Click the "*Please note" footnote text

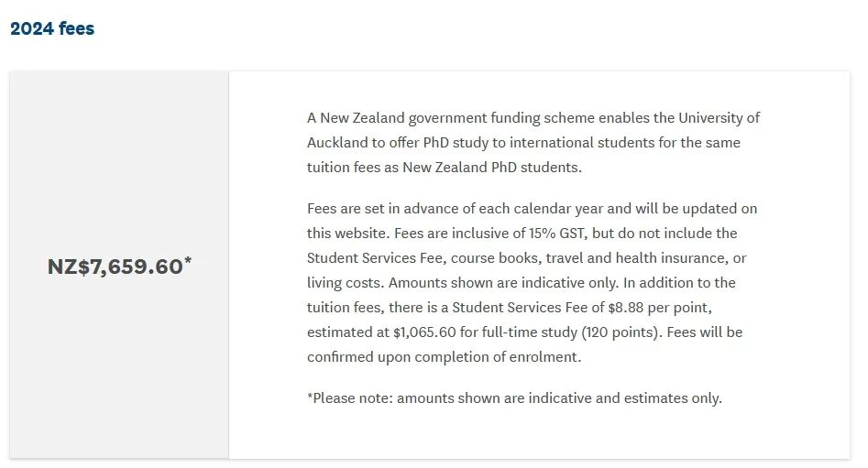pyautogui.click(x=352, y=398)
